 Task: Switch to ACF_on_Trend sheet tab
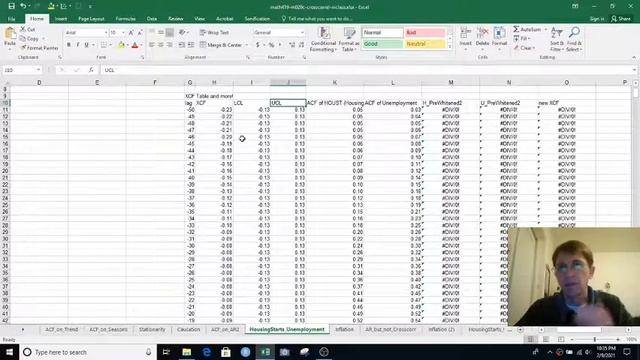coord(61,329)
